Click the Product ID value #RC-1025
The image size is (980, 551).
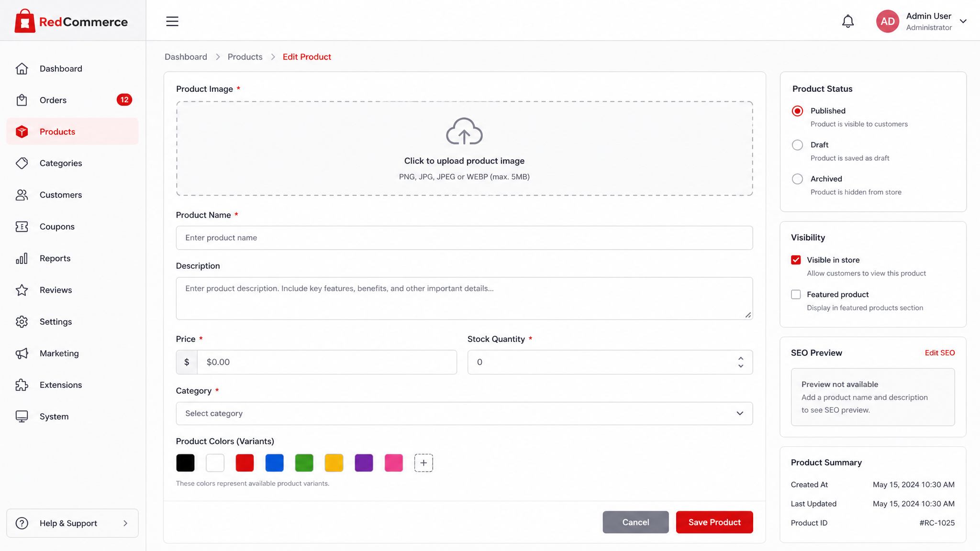pos(937,523)
